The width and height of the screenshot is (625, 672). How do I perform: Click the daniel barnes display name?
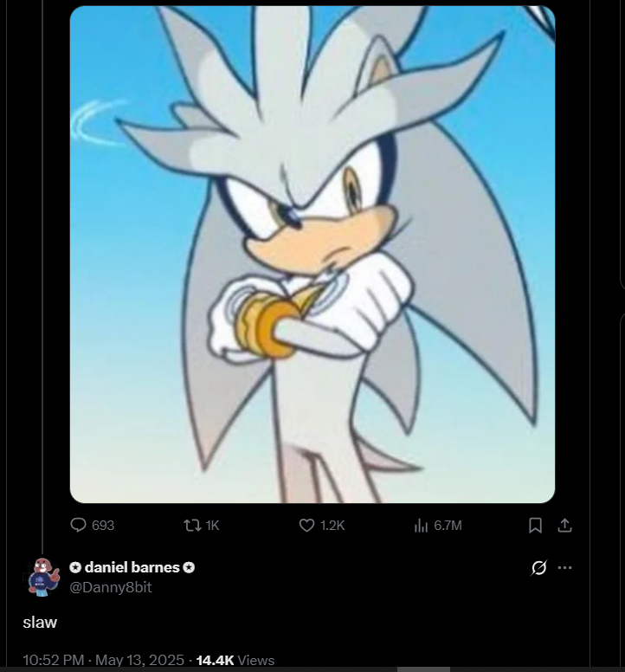tap(132, 567)
